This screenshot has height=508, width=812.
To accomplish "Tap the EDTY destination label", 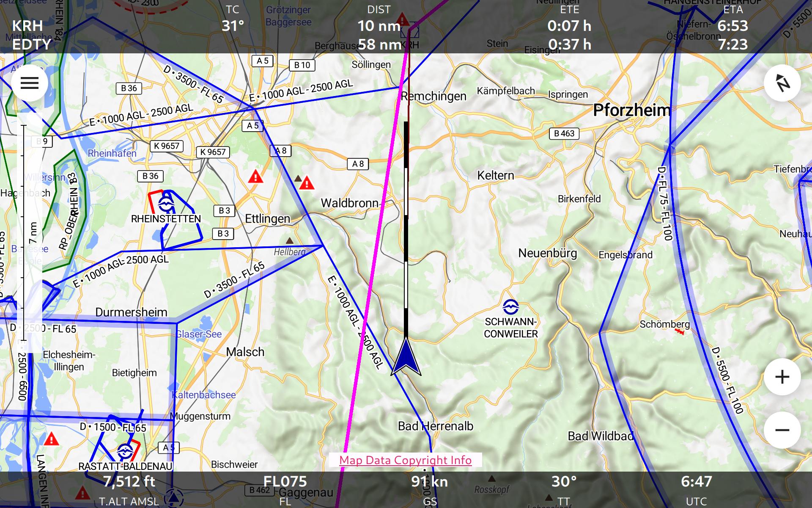I will [31, 44].
